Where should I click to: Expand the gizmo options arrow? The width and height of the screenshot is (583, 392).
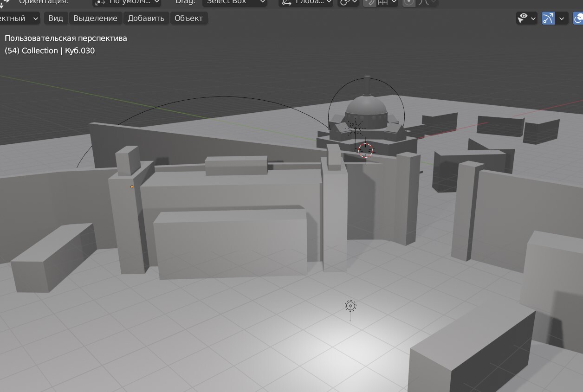(562, 19)
